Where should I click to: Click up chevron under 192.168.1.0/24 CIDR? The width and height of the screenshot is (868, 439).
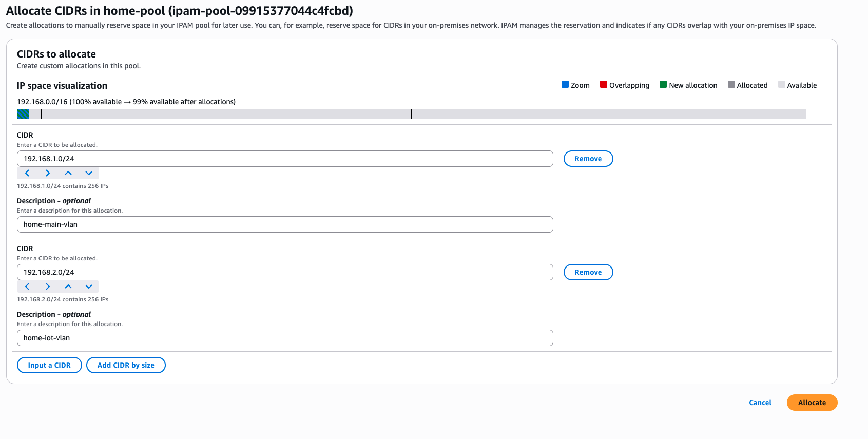(x=68, y=173)
